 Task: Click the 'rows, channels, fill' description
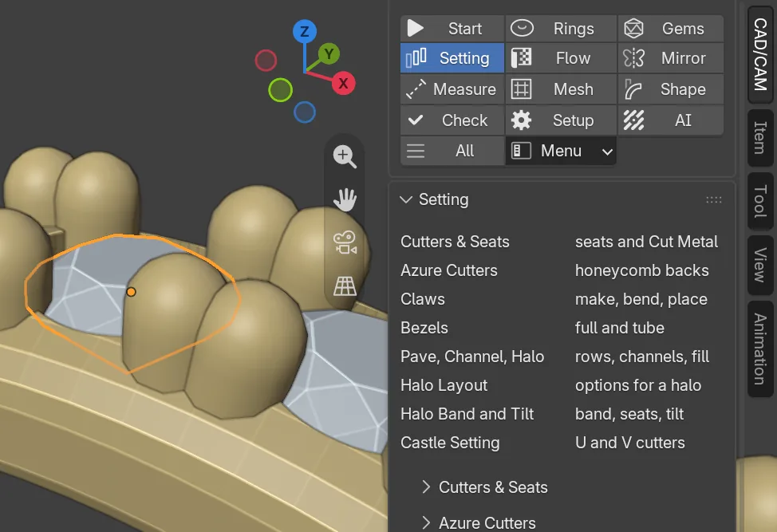click(642, 357)
